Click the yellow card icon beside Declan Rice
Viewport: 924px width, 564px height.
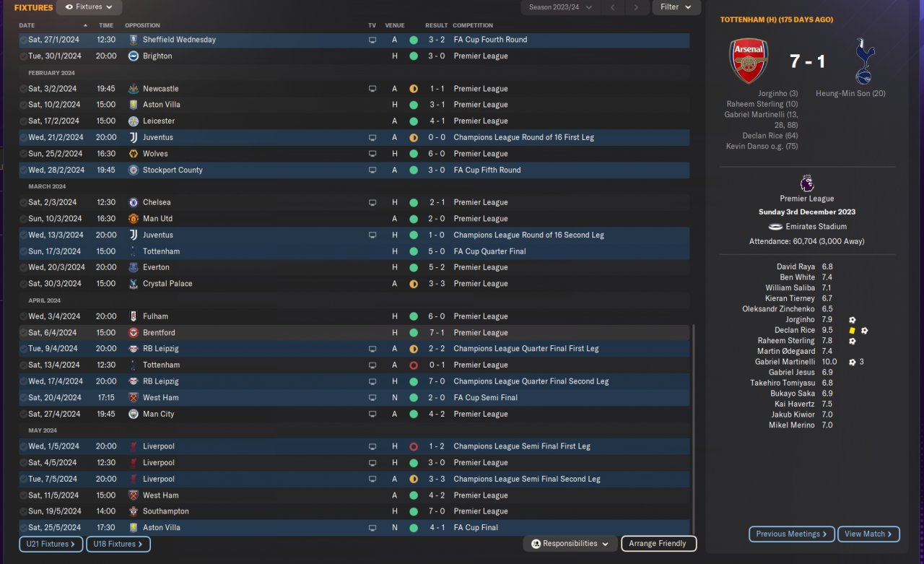[x=853, y=331]
